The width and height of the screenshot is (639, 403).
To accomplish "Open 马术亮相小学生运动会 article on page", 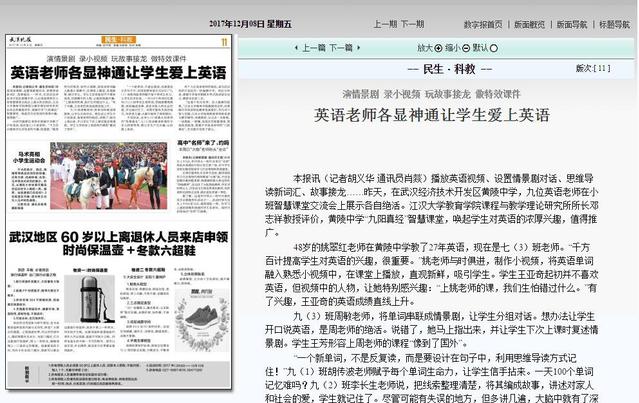I will click(29, 157).
